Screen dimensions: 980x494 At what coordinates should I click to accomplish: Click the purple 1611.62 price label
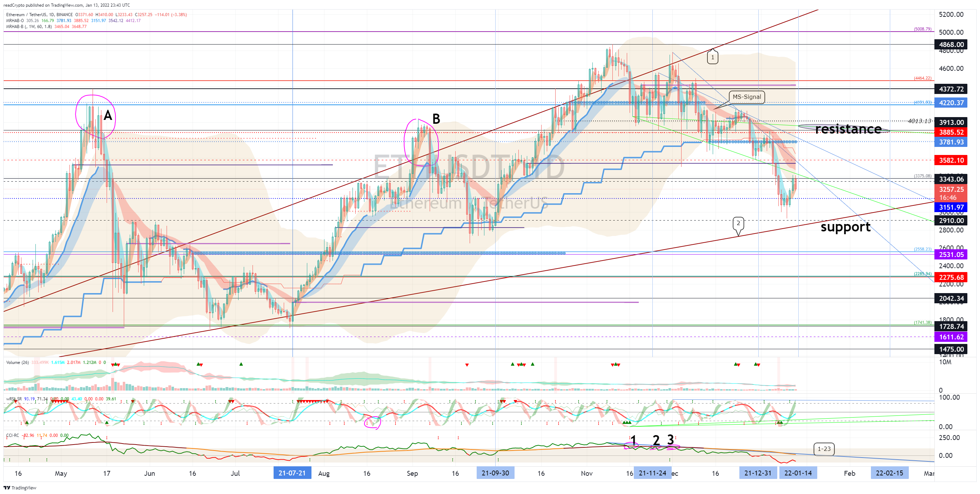[x=951, y=337]
